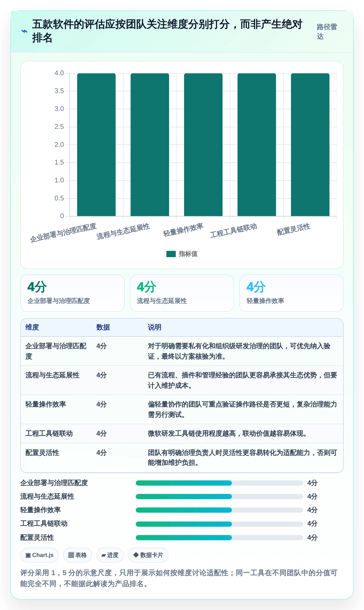Click the 企业部署与治理匹配度 progress label
The image size is (364, 610).
click(x=54, y=483)
